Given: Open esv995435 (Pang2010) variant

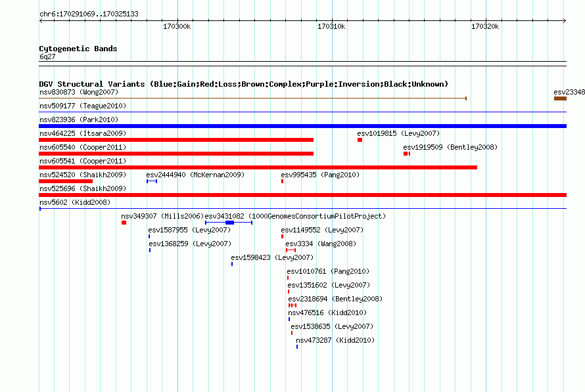Looking at the screenshot, I should point(320,175).
